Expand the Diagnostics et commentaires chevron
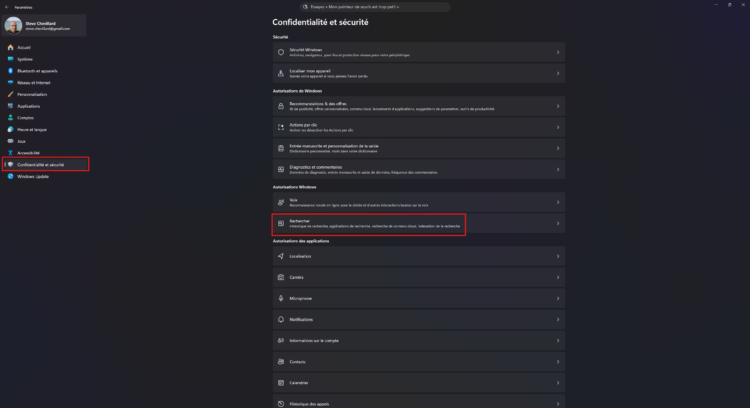The width and height of the screenshot is (750, 408). (x=558, y=169)
